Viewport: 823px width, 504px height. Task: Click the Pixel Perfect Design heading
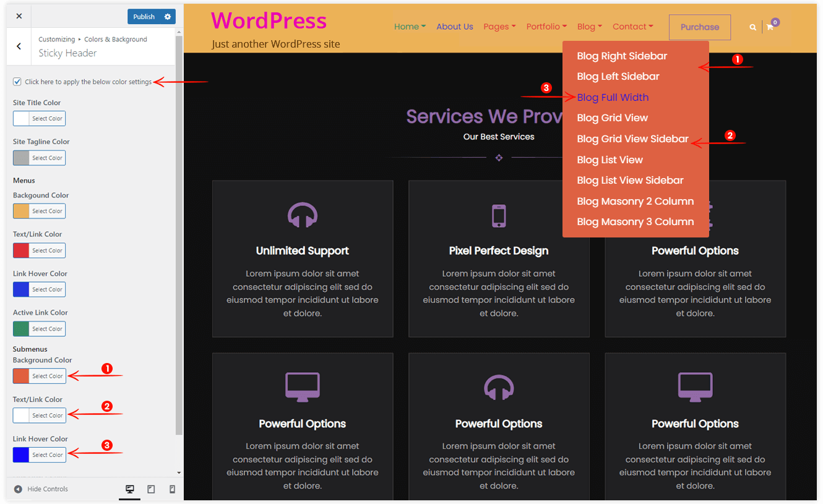[x=499, y=250]
